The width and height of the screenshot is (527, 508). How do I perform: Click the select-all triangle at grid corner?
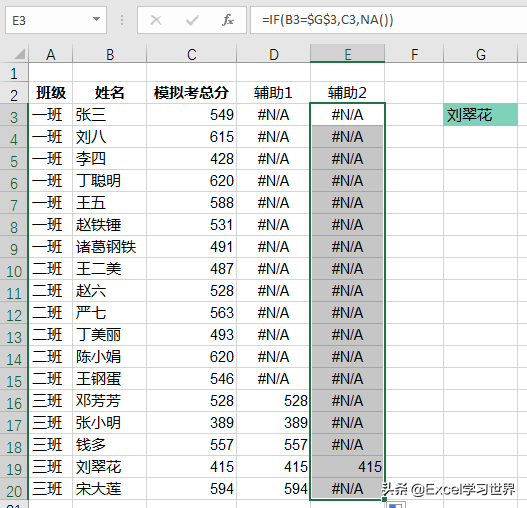(x=19, y=54)
